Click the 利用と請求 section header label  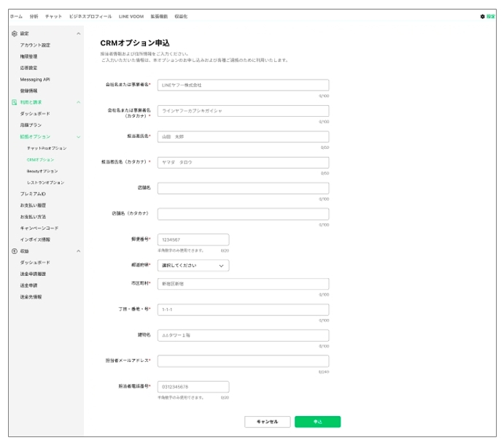(x=31, y=102)
